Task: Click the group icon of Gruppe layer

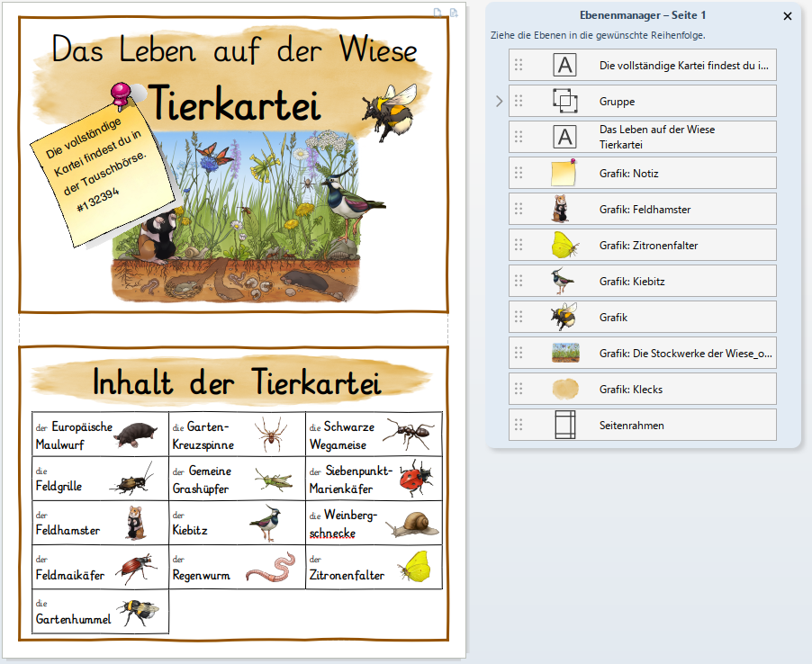Action: 564,102
